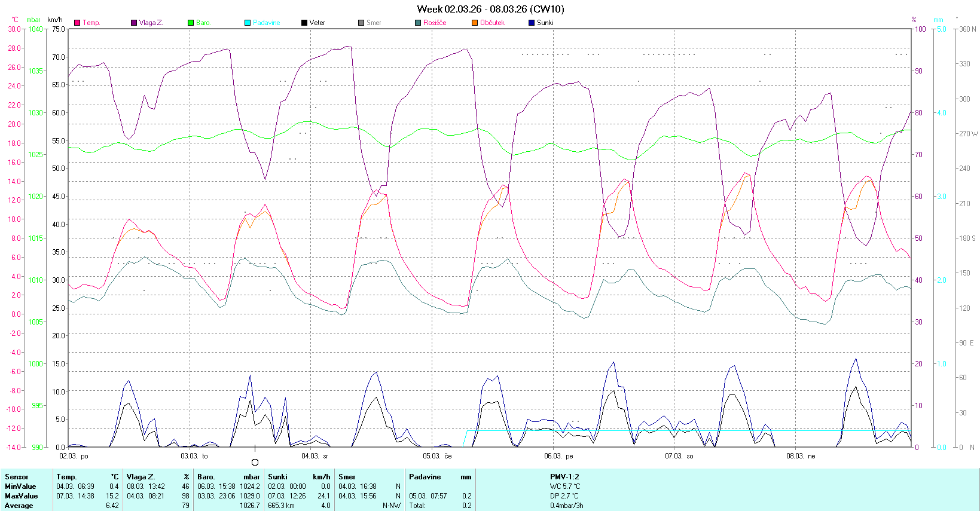Select the 08.03. ne date label
The width and height of the screenshot is (980, 511).
800,456
